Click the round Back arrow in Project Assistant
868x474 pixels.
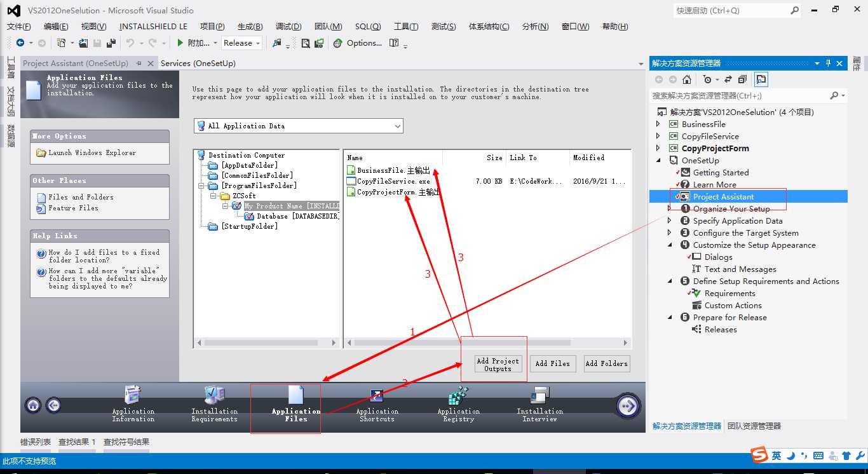53,405
